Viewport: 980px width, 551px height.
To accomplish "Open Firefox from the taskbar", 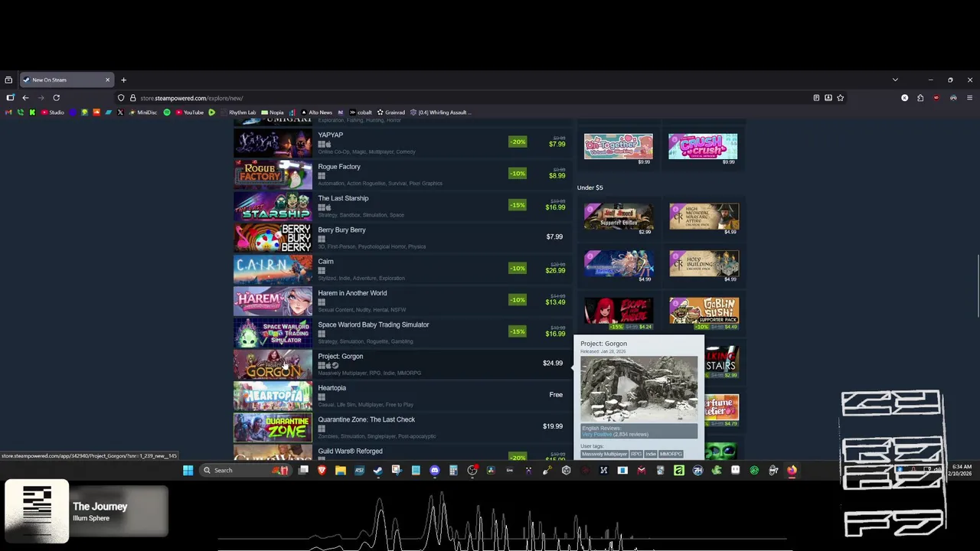I will click(x=792, y=470).
